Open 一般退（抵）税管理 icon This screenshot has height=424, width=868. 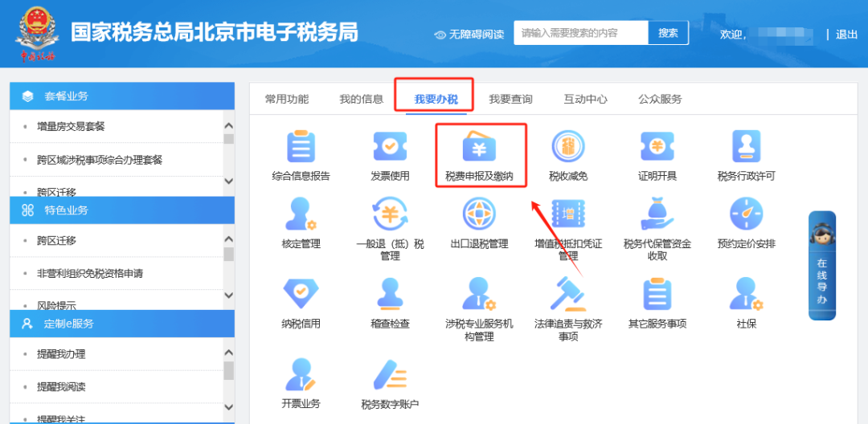tap(390, 214)
